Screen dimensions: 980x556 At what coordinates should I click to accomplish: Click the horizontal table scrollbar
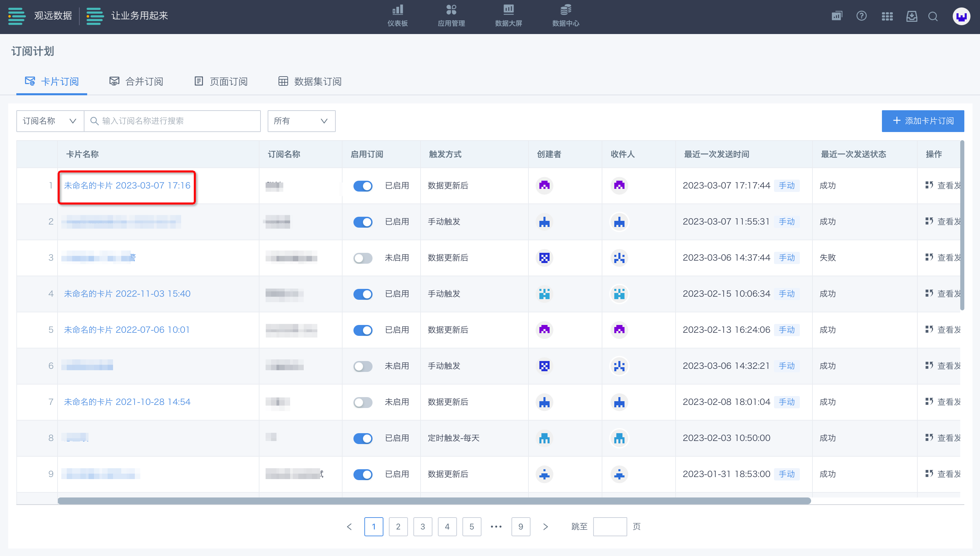click(x=434, y=501)
